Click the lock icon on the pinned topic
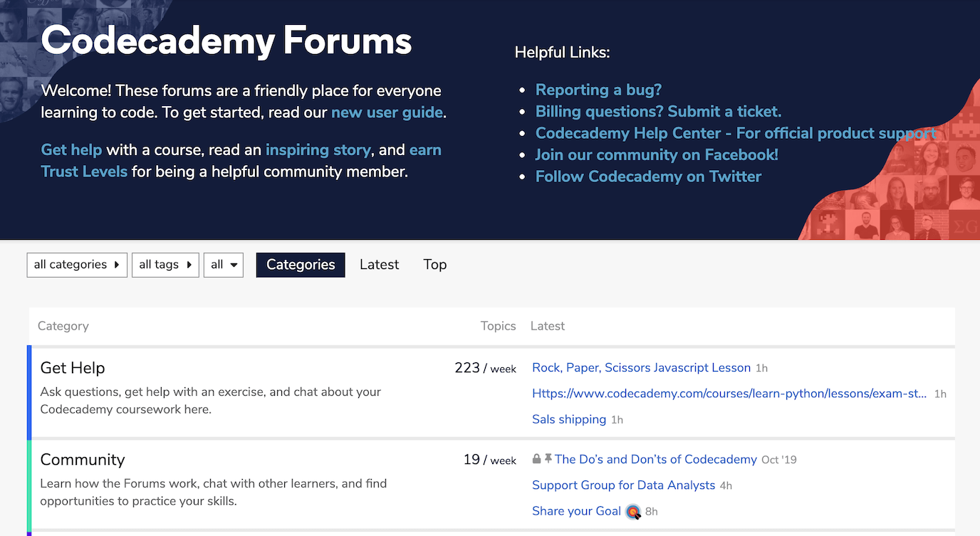980x536 pixels. [x=536, y=459]
